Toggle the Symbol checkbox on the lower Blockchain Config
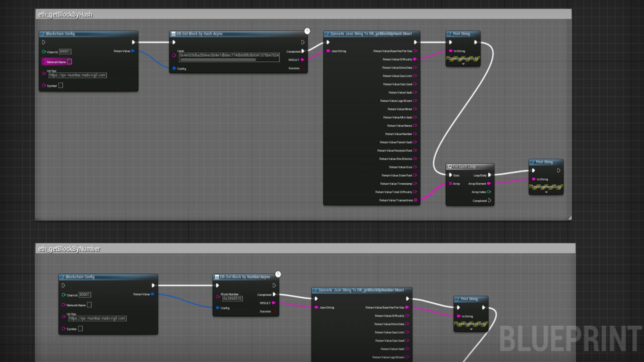644x362 pixels. (80, 328)
